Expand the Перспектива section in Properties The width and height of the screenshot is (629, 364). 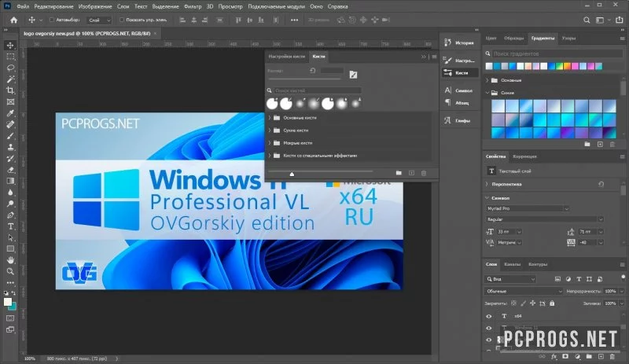click(487, 184)
